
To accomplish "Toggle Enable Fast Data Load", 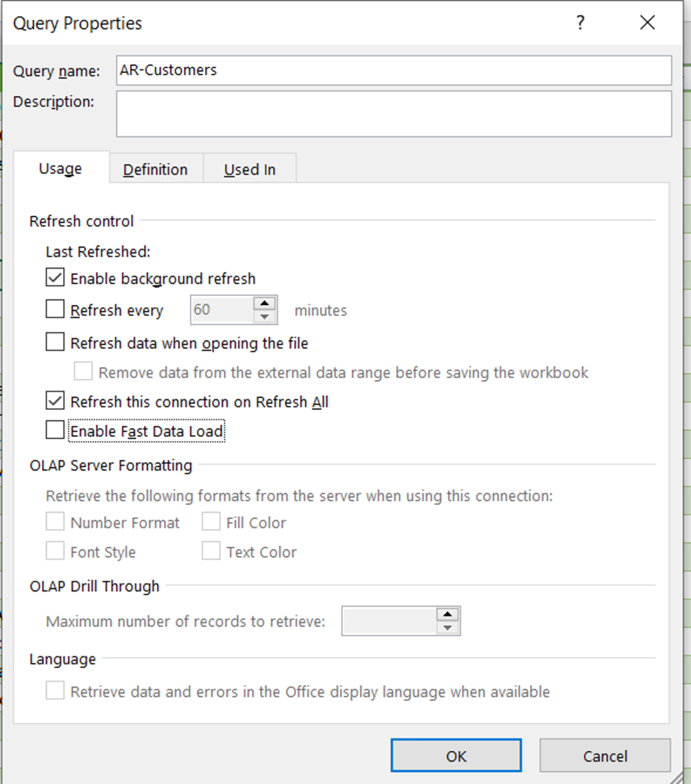I will click(55, 430).
